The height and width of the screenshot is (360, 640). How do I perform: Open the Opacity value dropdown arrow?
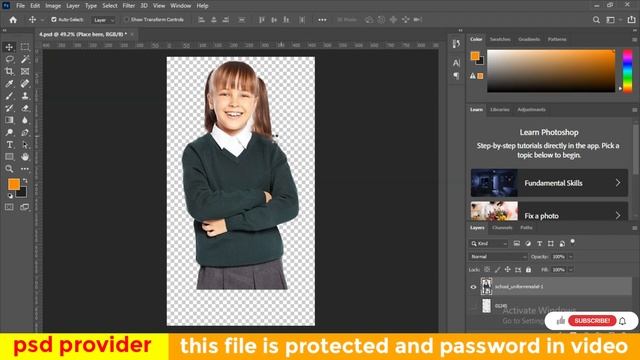571,257
